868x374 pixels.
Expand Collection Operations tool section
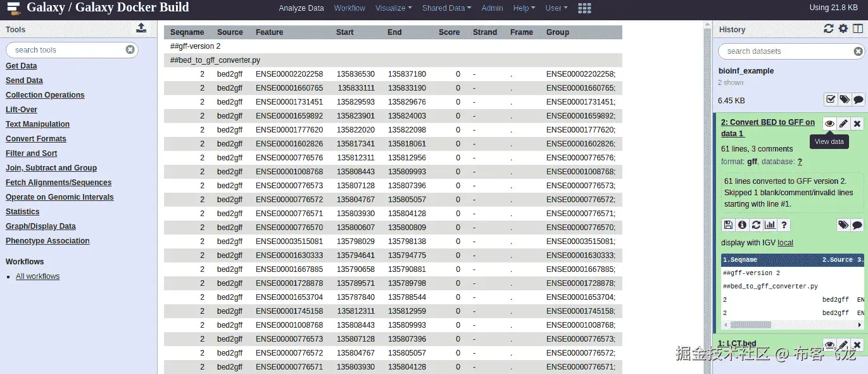tap(45, 95)
